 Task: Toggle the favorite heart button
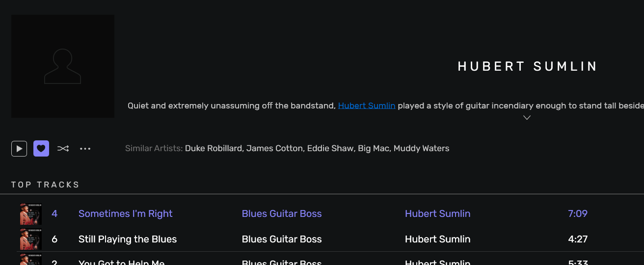coord(41,148)
